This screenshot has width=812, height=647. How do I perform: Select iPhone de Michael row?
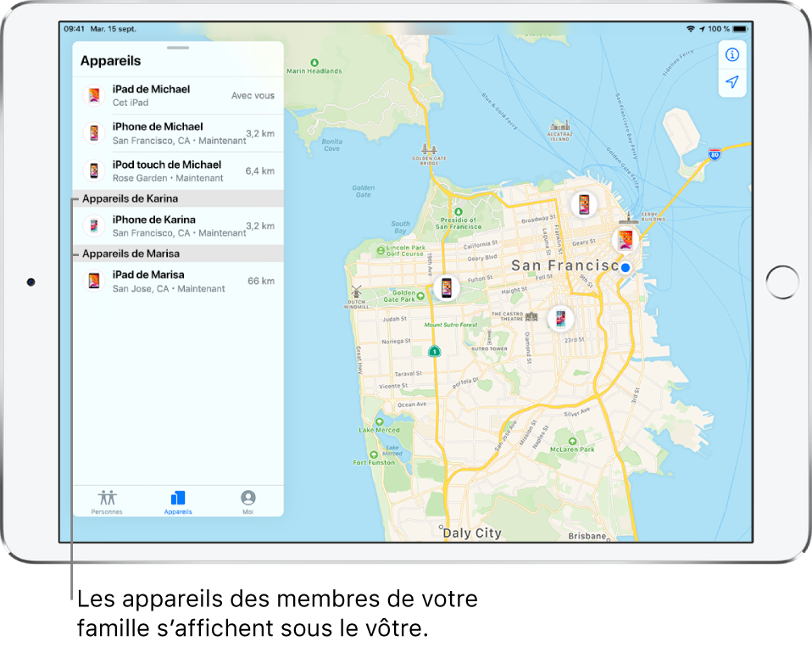[x=178, y=133]
